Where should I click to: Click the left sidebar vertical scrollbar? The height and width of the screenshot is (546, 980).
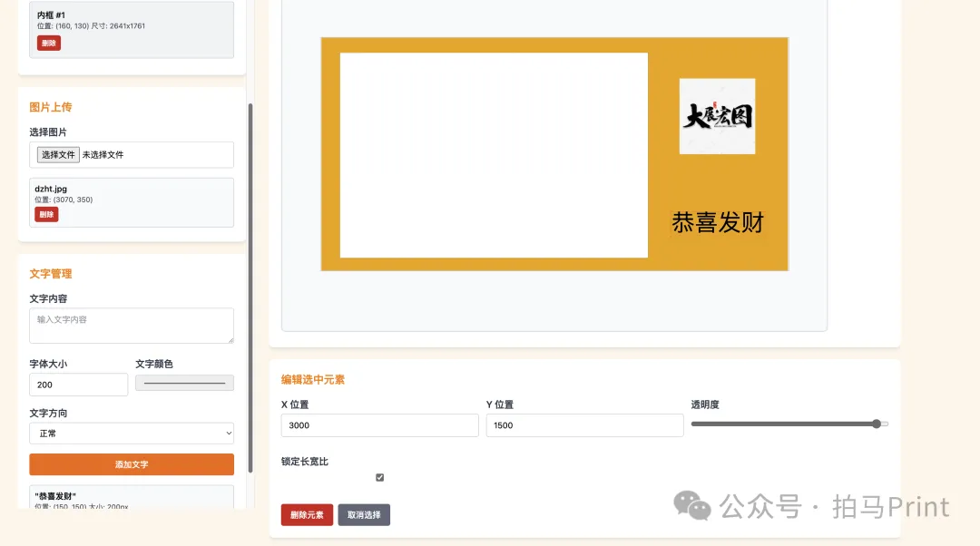250,272
